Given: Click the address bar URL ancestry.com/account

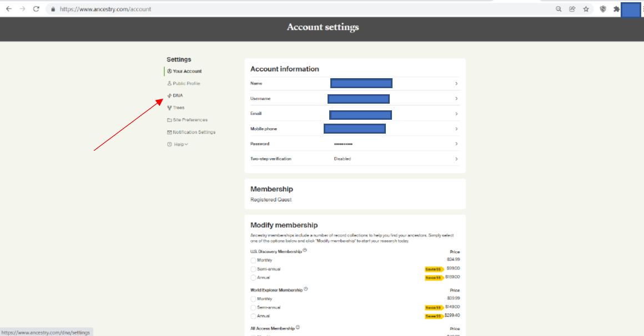Looking at the screenshot, I should (105, 9).
